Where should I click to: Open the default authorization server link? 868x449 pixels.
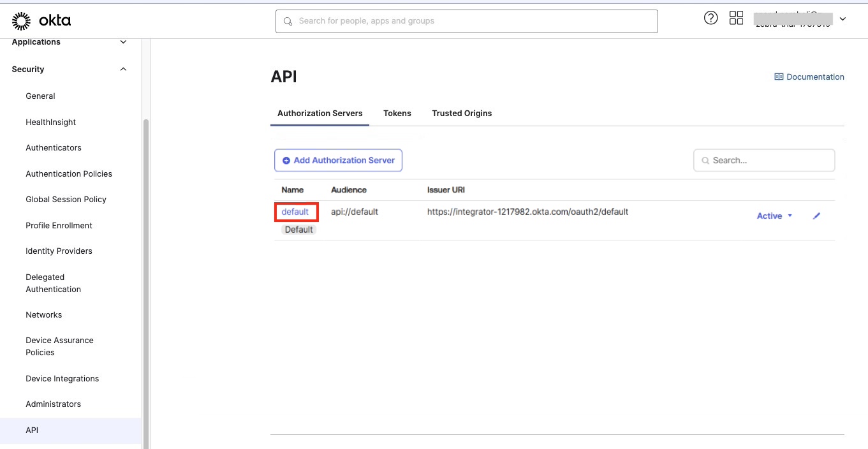click(295, 212)
